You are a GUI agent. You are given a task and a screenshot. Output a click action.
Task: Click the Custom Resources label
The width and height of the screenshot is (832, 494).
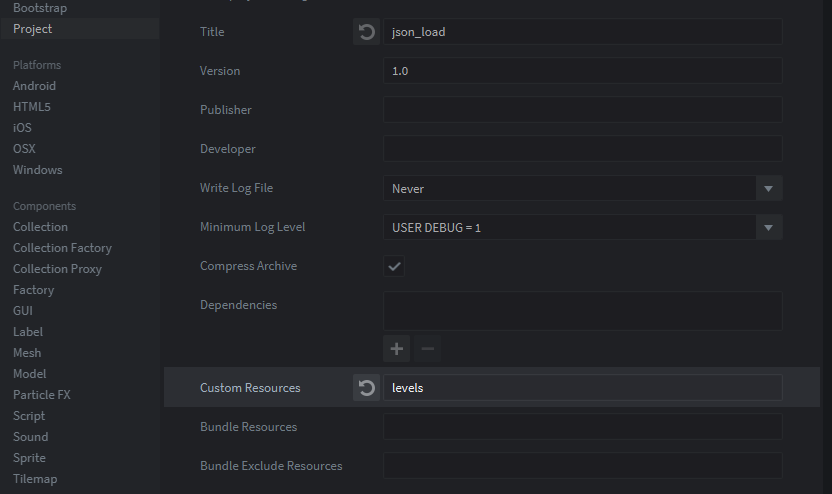tap(250, 388)
